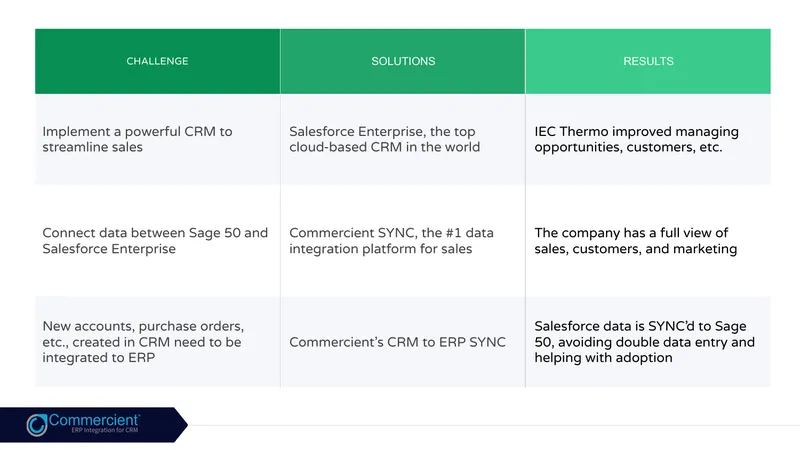
Task: Click 'Implement a powerful CRM' challenge cell
Action: [157, 139]
